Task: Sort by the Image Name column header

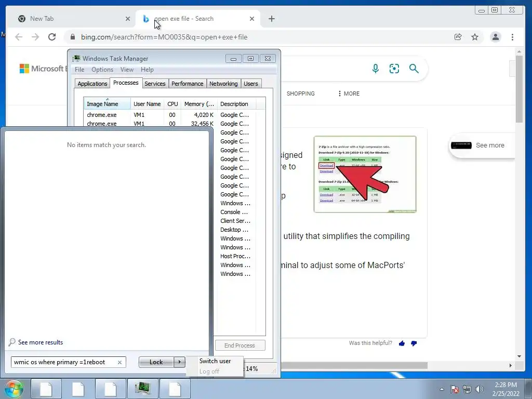Action: 107,104
